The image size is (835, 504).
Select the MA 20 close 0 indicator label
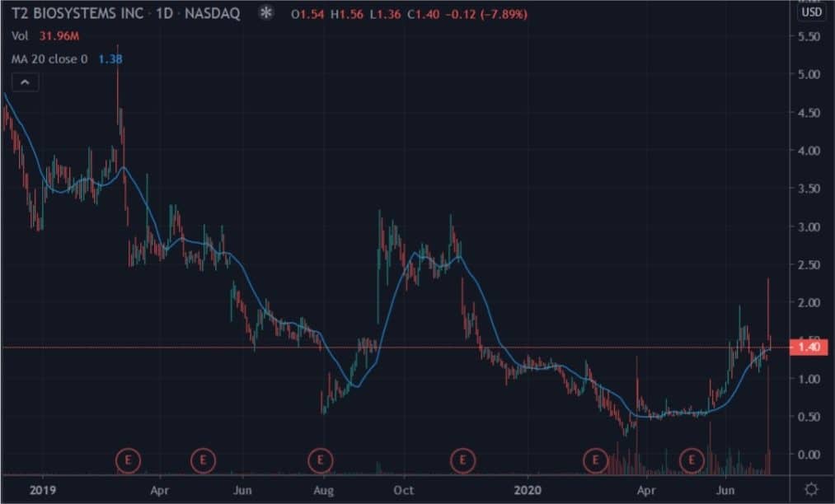49,59
